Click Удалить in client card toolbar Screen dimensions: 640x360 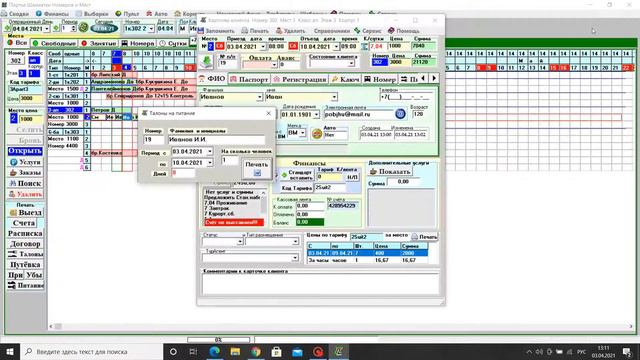pos(291,31)
